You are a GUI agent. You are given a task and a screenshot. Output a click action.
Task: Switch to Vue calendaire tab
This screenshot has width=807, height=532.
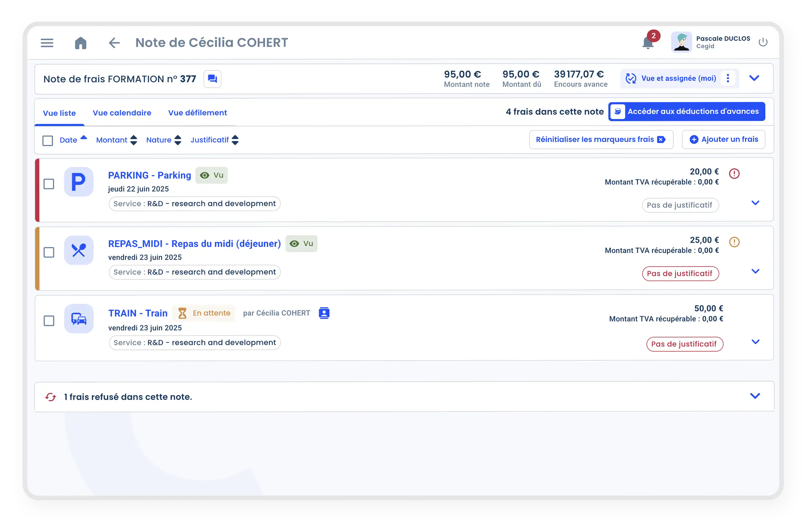(x=122, y=113)
